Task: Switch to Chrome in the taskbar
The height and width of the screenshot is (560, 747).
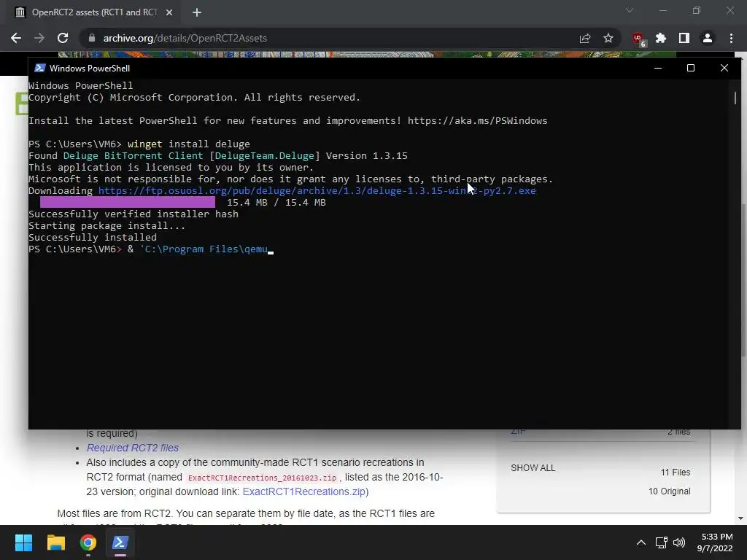Action: [x=88, y=542]
